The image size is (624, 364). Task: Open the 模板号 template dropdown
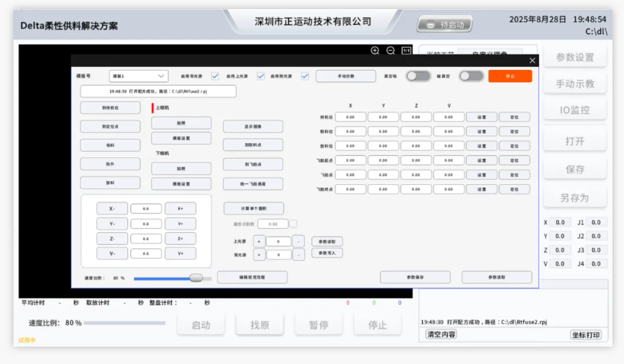coord(139,76)
